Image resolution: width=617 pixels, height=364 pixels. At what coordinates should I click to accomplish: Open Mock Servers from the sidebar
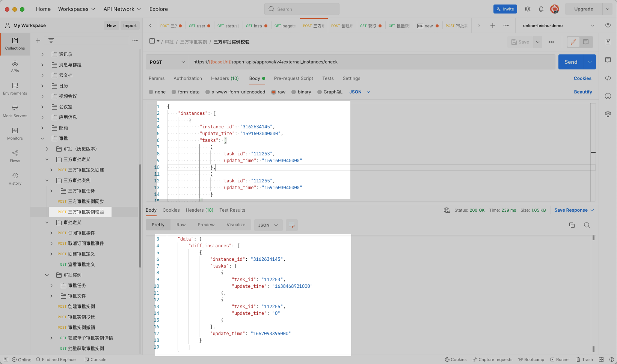pyautogui.click(x=15, y=111)
